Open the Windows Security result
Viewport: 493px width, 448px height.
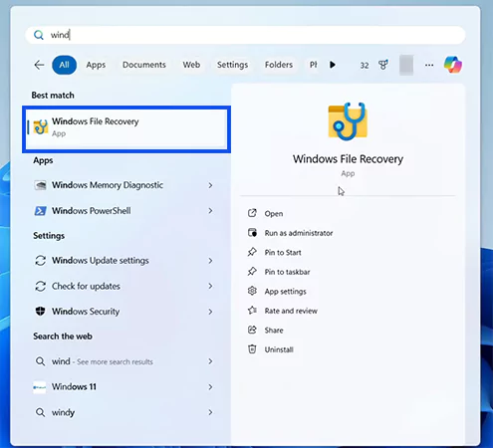123,312
